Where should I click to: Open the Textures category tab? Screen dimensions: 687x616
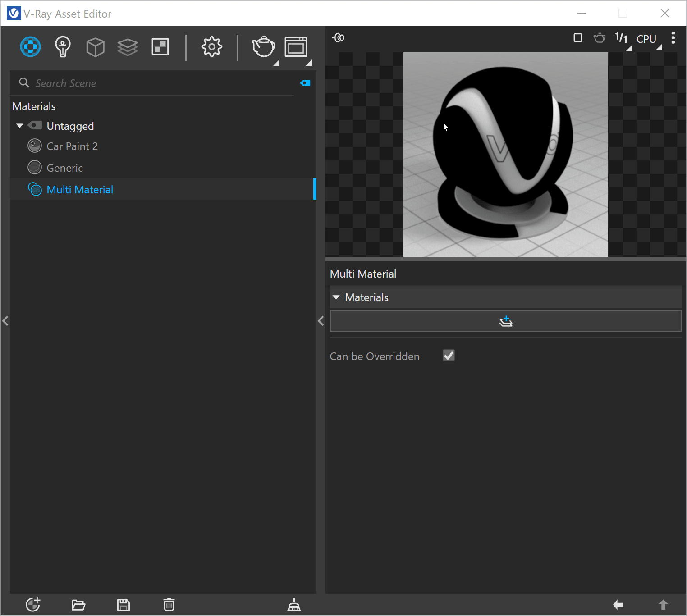pos(160,47)
